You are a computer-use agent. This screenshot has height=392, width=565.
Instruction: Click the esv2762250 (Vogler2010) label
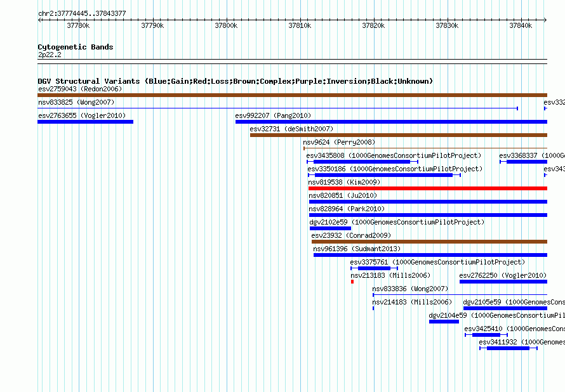[x=503, y=275]
